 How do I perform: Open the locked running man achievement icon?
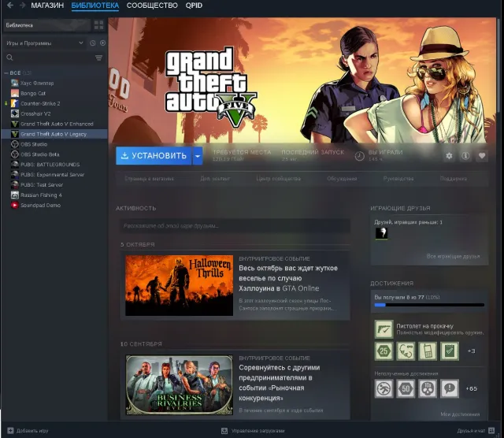pyautogui.click(x=384, y=388)
